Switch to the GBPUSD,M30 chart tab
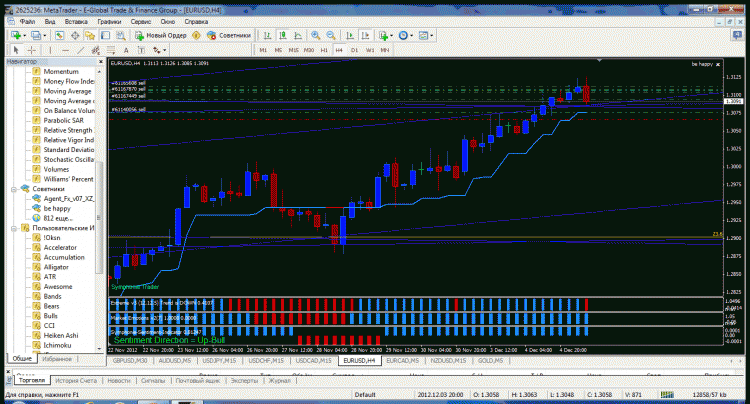 click(x=130, y=360)
